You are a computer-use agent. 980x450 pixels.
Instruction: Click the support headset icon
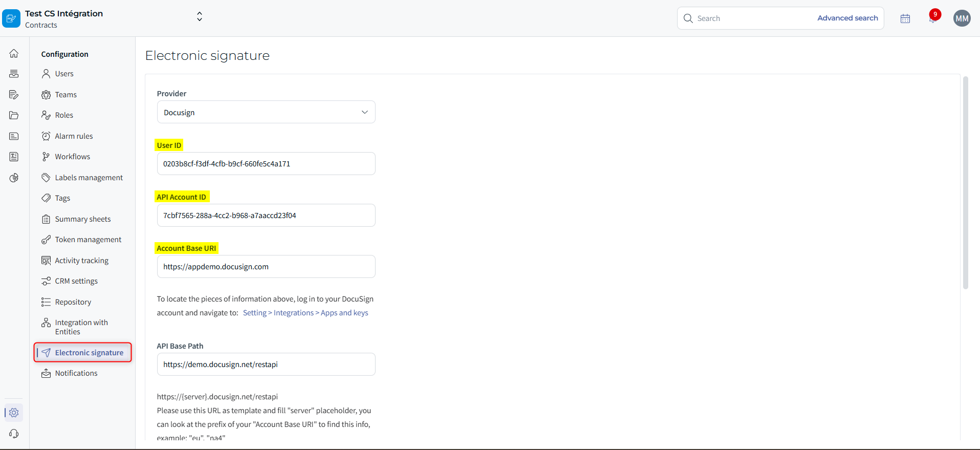[14, 434]
